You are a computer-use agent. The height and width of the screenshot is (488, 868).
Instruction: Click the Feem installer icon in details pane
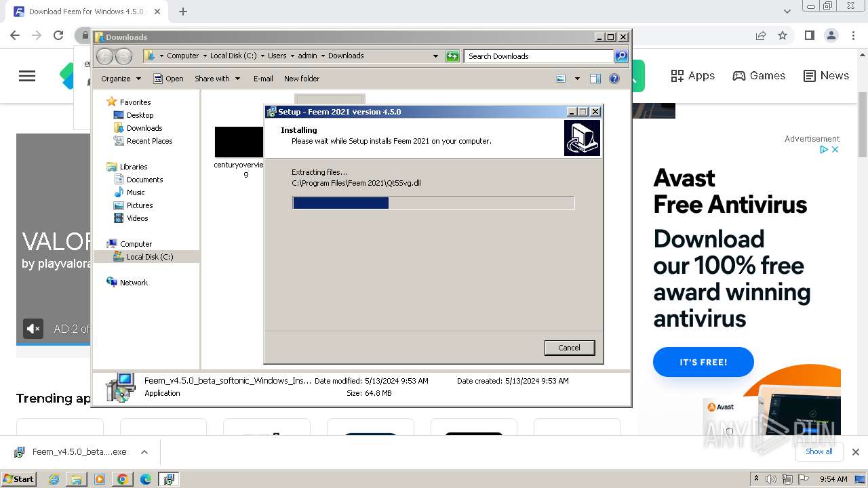click(x=121, y=388)
